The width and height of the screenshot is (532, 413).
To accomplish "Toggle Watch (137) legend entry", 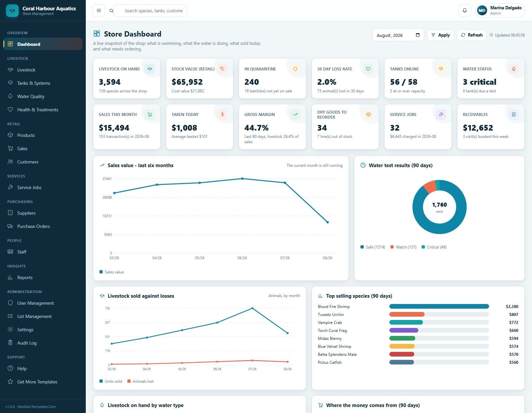I will point(403,247).
